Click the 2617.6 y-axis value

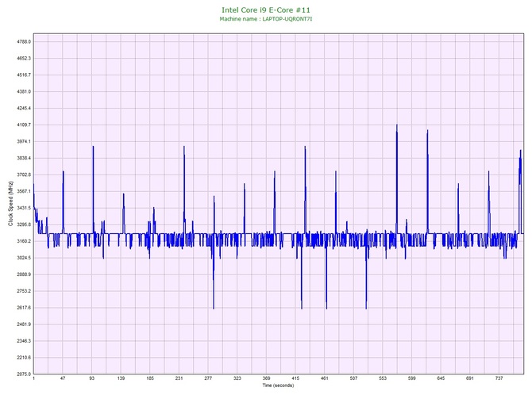click(24, 308)
